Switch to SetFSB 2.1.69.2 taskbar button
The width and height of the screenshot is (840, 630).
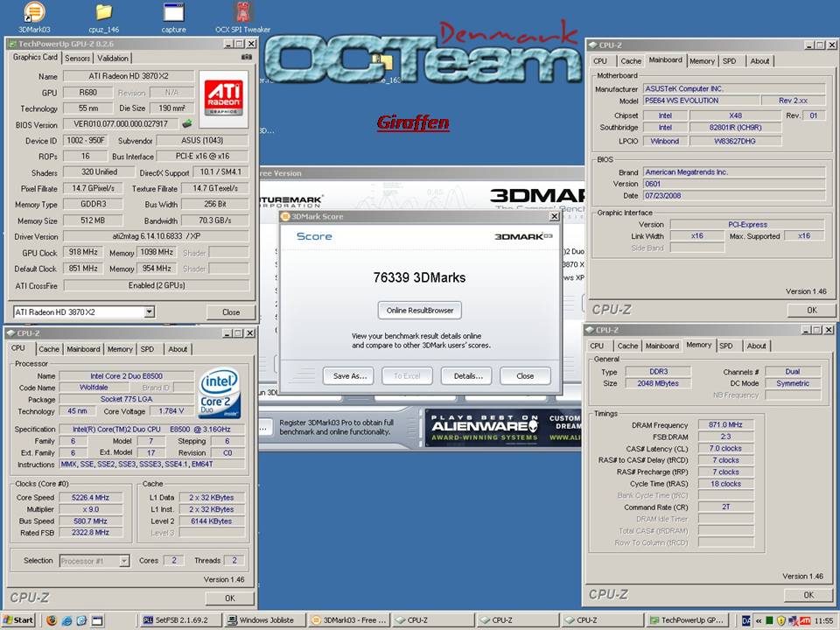point(180,620)
